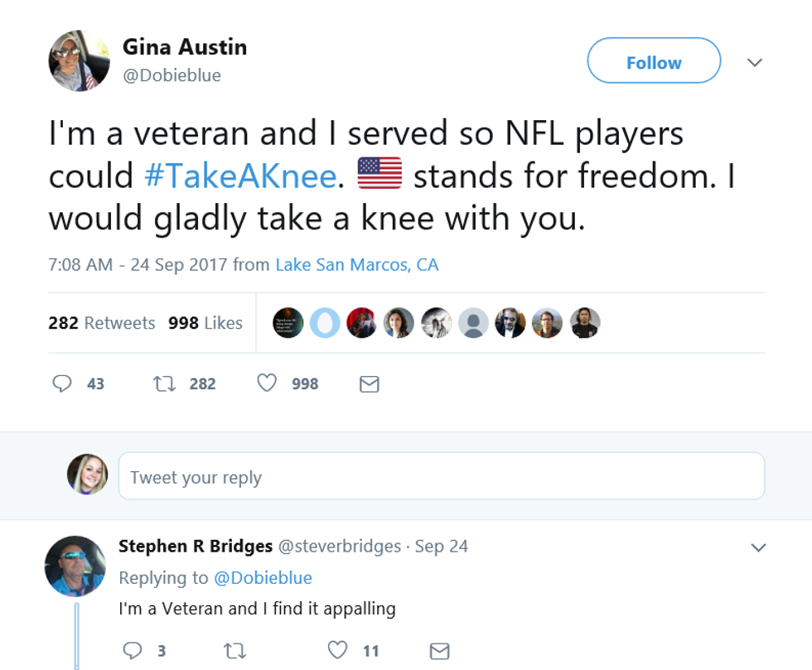Reply to Stephen R Bridges' comment
The width and height of the screenshot is (812, 670).
(x=133, y=651)
